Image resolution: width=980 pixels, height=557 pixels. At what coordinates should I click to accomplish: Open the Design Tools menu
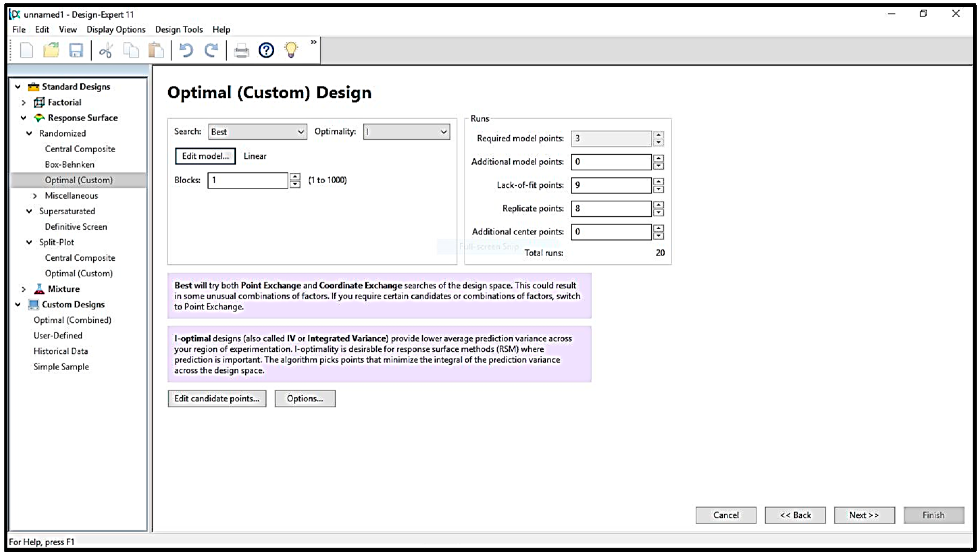(179, 29)
